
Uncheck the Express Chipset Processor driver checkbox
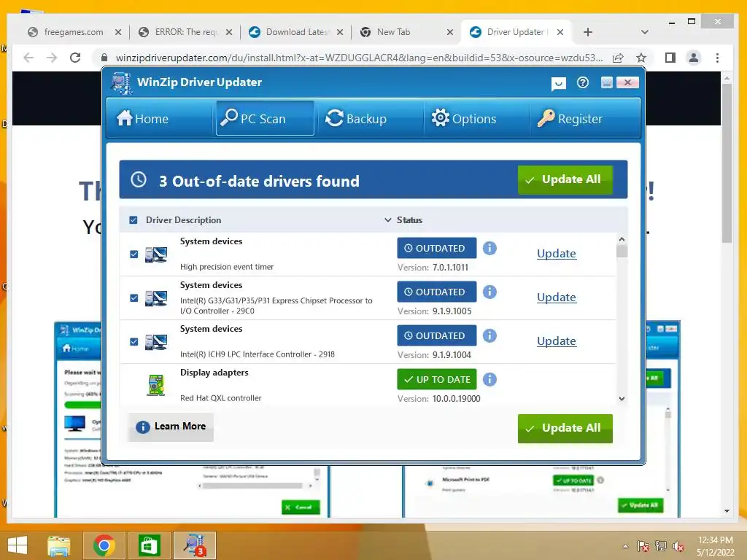(134, 298)
